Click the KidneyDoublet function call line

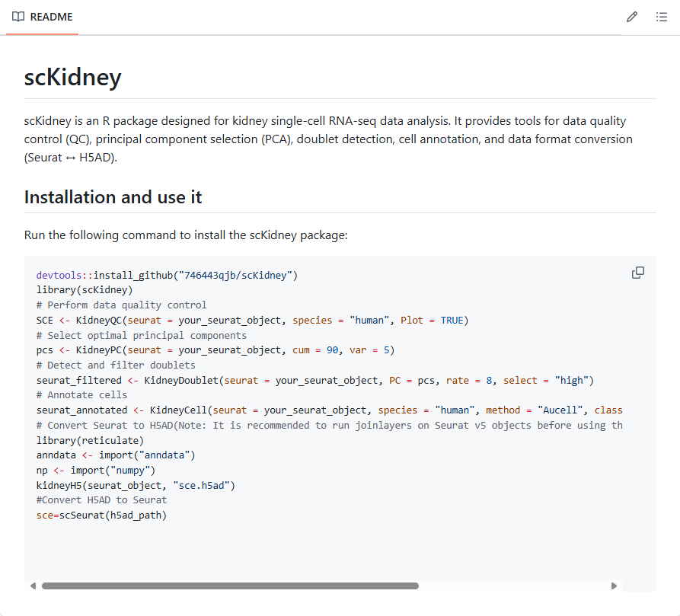click(x=314, y=381)
